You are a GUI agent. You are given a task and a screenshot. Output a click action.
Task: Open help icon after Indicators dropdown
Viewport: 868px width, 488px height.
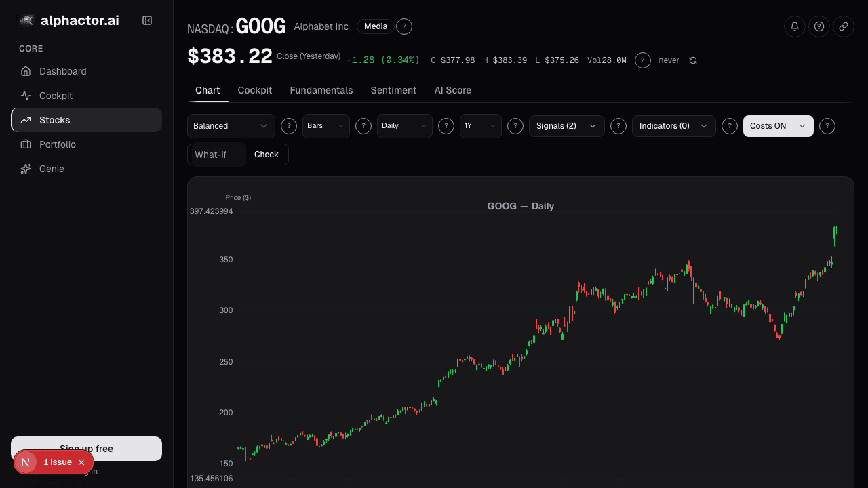730,126
